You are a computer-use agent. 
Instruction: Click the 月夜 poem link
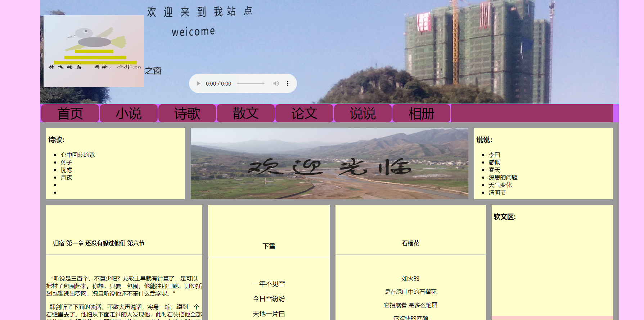click(66, 177)
